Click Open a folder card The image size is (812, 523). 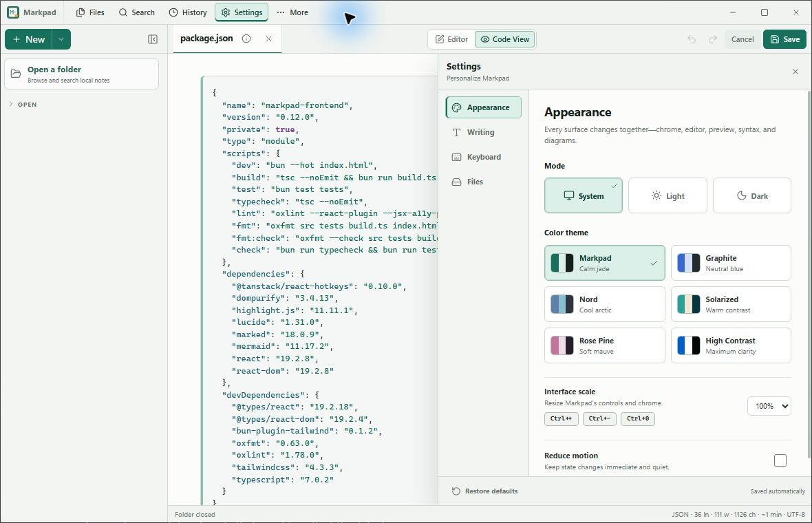point(82,74)
